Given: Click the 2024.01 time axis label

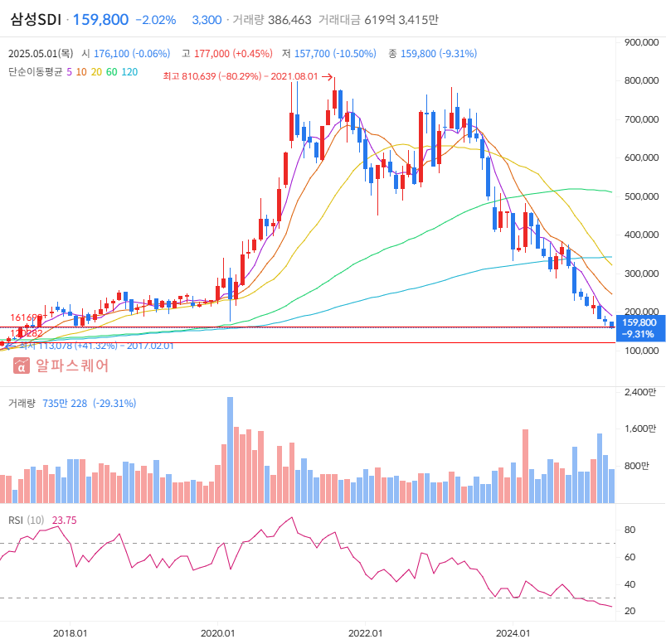Looking at the screenshot, I should [x=513, y=633].
